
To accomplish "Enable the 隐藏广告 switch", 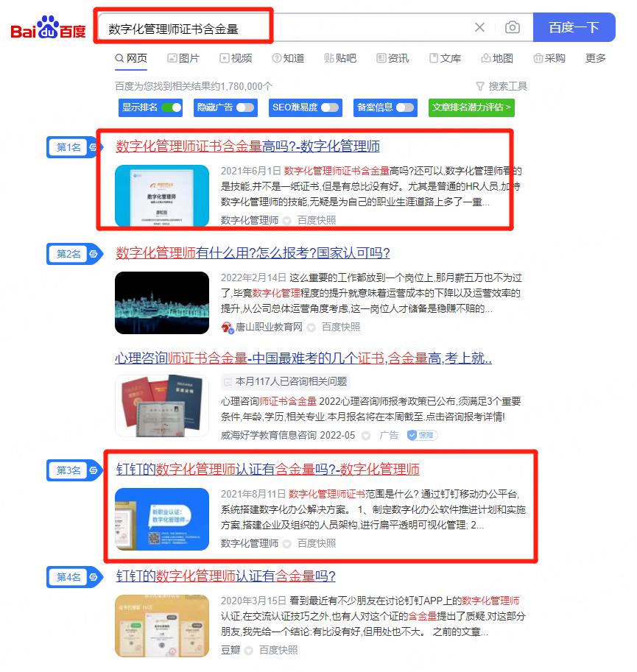I will [x=245, y=107].
